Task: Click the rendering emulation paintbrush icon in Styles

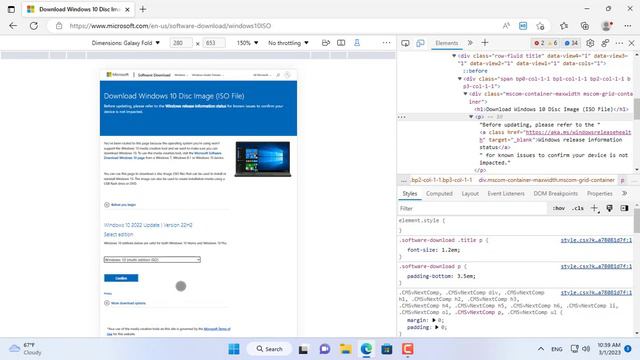Action: point(609,208)
